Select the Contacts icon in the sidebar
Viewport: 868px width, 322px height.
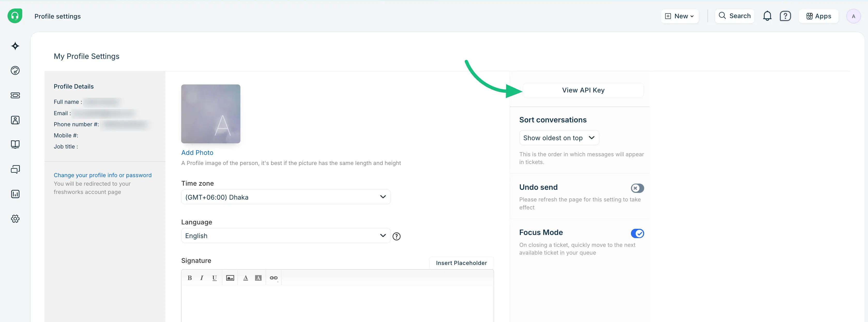tap(15, 120)
